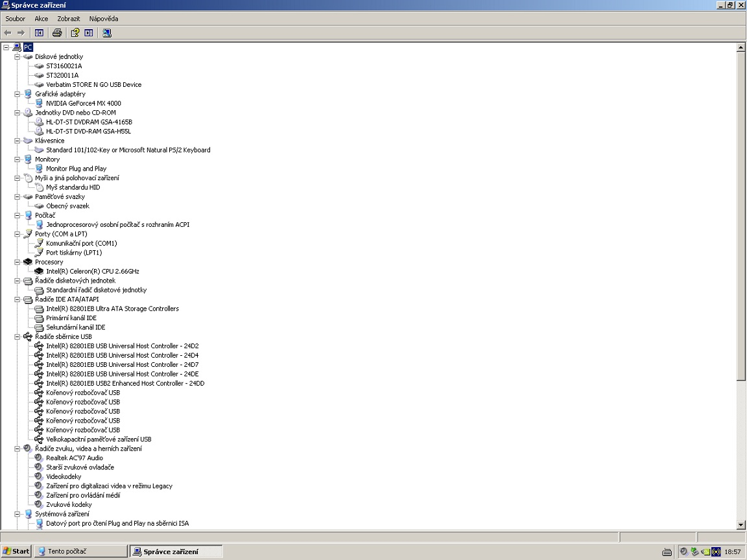Click the HL-DT-ST DVDRAM GSA-4165B drive icon
This screenshot has width=747, height=560.
pyautogui.click(x=39, y=122)
